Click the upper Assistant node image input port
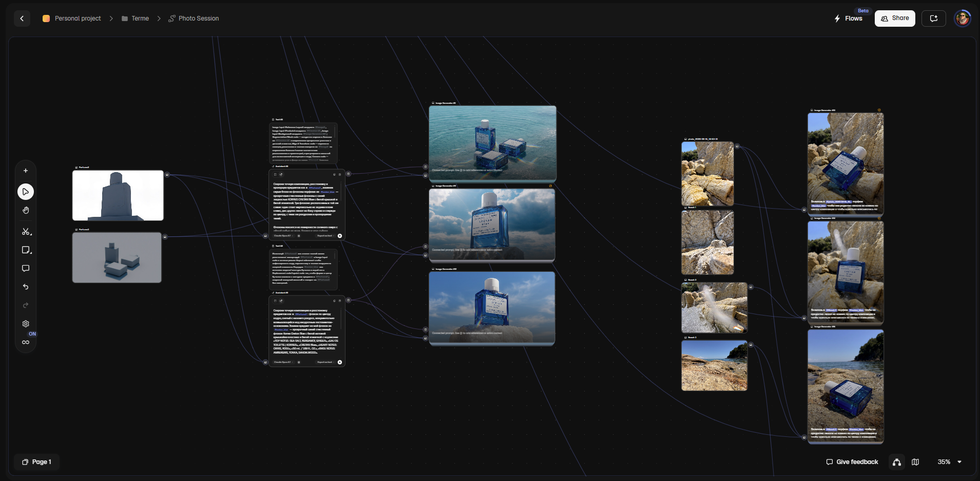 click(x=265, y=236)
